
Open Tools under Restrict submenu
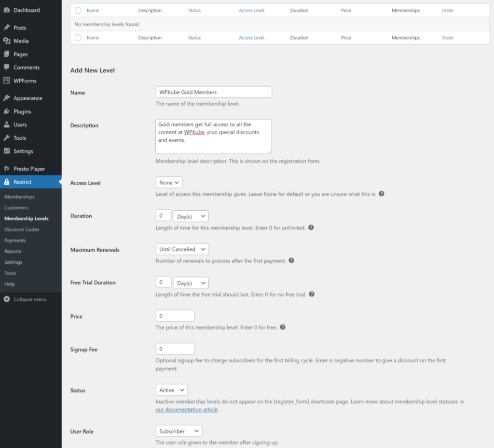pos(10,273)
